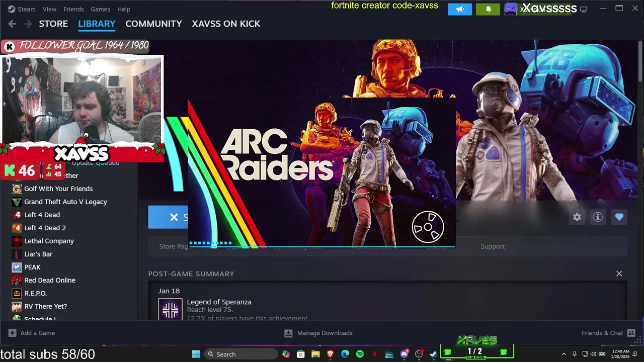The height and width of the screenshot is (362, 644).
Task: Select Grand Theft Auto V Legacy icon
Action: click(17, 202)
